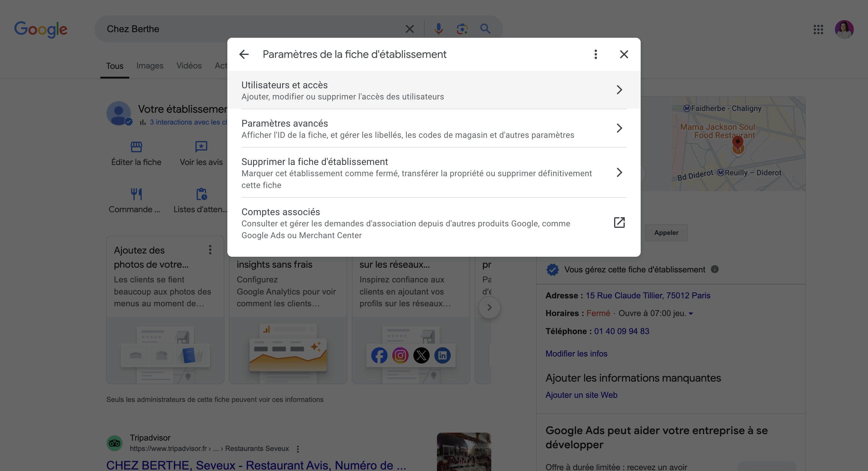Clear the search field with the X
This screenshot has height=471, width=868.
pyautogui.click(x=409, y=29)
